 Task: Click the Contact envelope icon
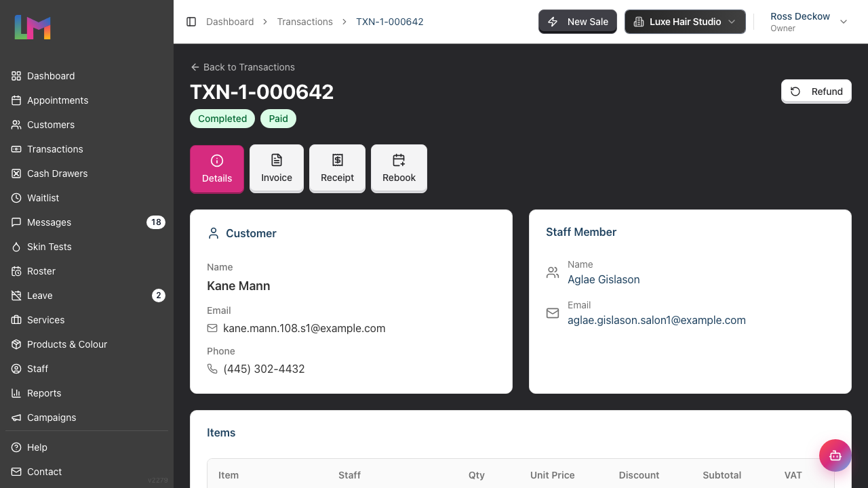click(x=16, y=472)
